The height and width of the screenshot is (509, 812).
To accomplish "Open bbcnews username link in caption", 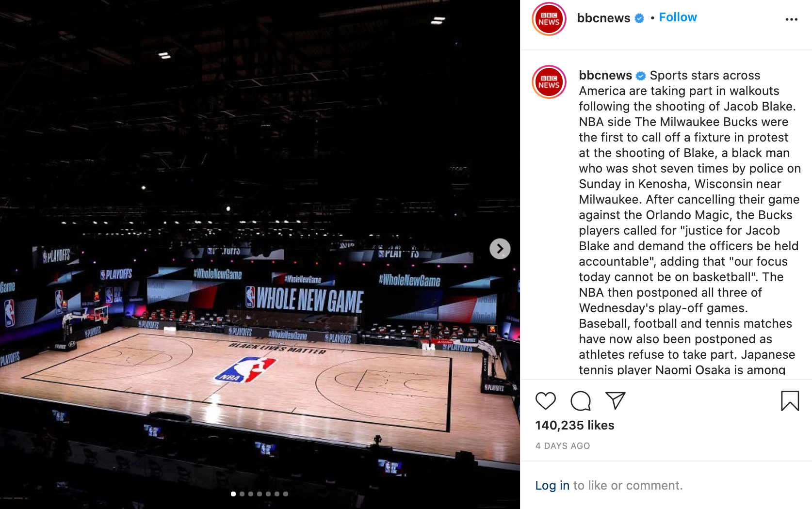I will tap(605, 75).
